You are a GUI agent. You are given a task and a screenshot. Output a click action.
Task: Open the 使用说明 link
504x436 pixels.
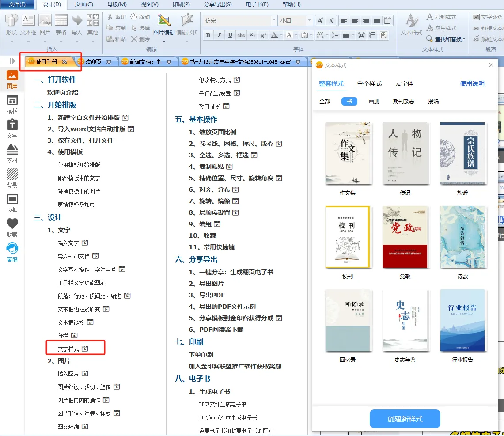pos(472,83)
